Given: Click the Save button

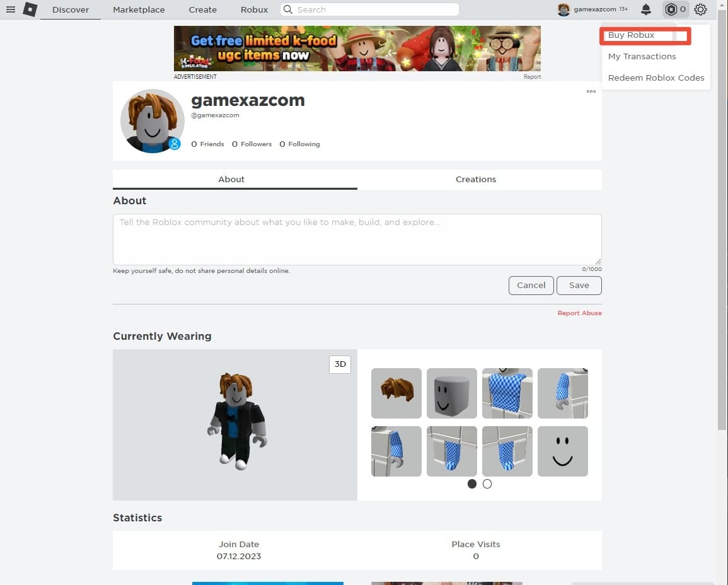Looking at the screenshot, I should click(x=579, y=286).
